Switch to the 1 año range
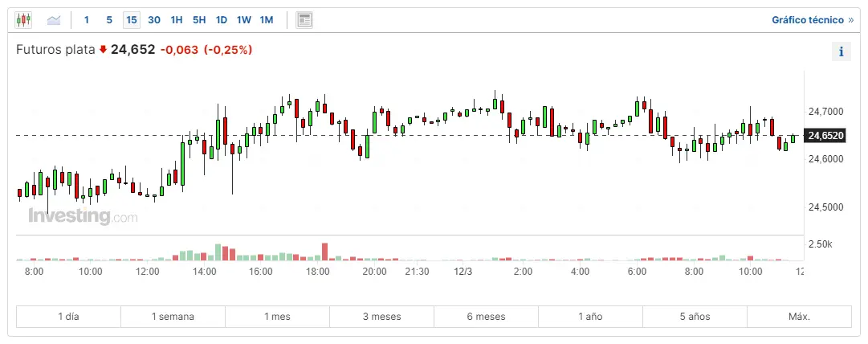Image resolution: width=868 pixels, height=344 pixels. coord(590,317)
